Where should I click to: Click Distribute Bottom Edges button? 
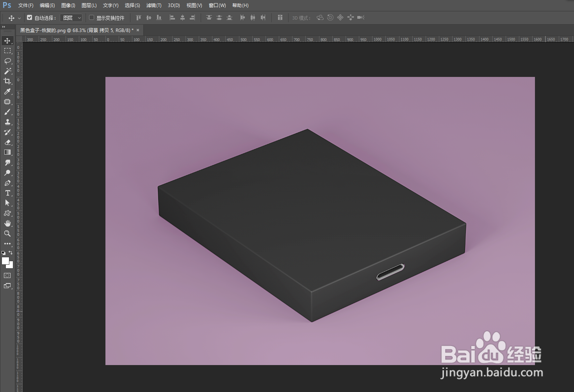click(229, 18)
